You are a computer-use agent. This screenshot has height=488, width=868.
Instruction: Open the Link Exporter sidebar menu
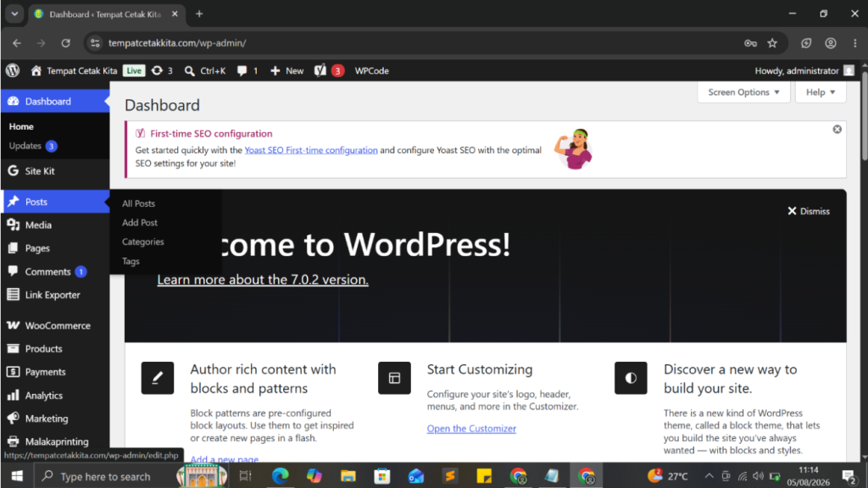pos(55,294)
